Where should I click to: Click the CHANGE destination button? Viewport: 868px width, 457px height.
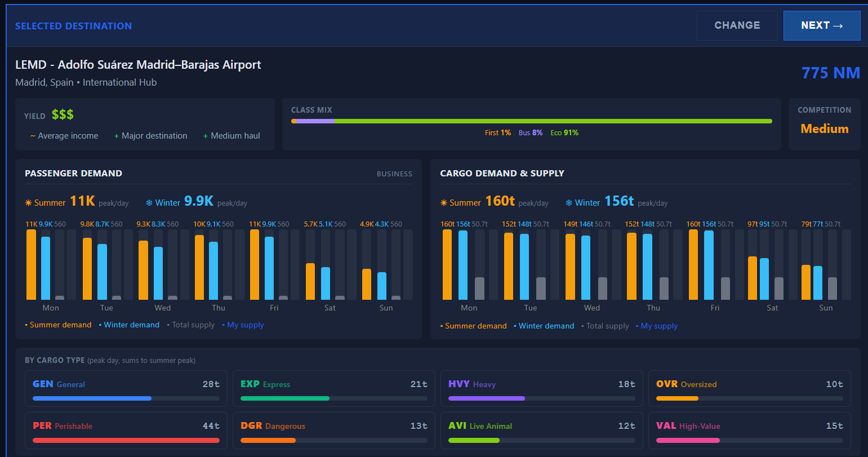737,25
